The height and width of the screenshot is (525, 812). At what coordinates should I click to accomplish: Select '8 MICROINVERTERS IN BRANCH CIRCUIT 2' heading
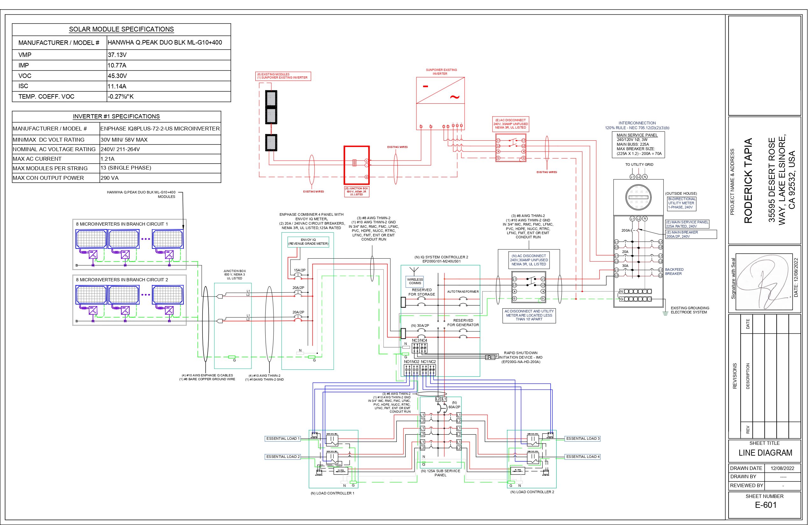pos(122,280)
